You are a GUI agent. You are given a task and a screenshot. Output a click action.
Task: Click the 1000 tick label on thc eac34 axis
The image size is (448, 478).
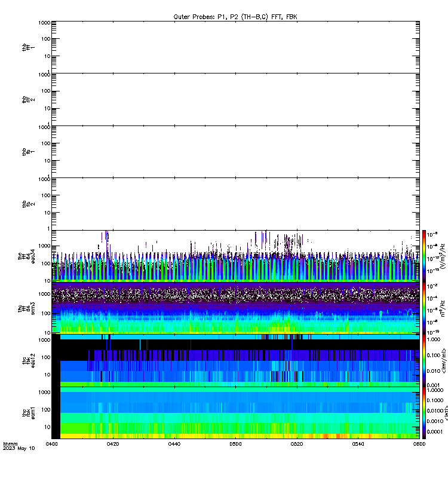click(x=44, y=246)
